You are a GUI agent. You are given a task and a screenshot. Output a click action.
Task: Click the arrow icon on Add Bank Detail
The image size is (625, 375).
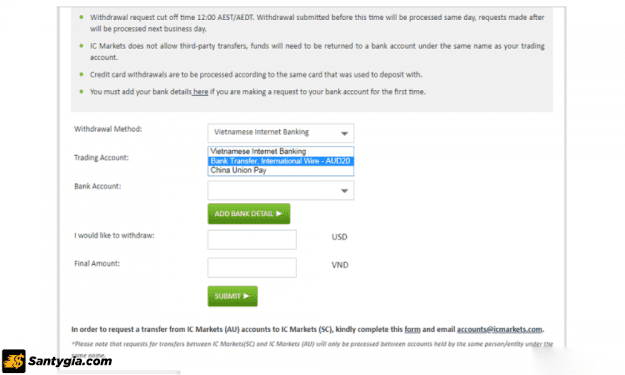point(279,214)
